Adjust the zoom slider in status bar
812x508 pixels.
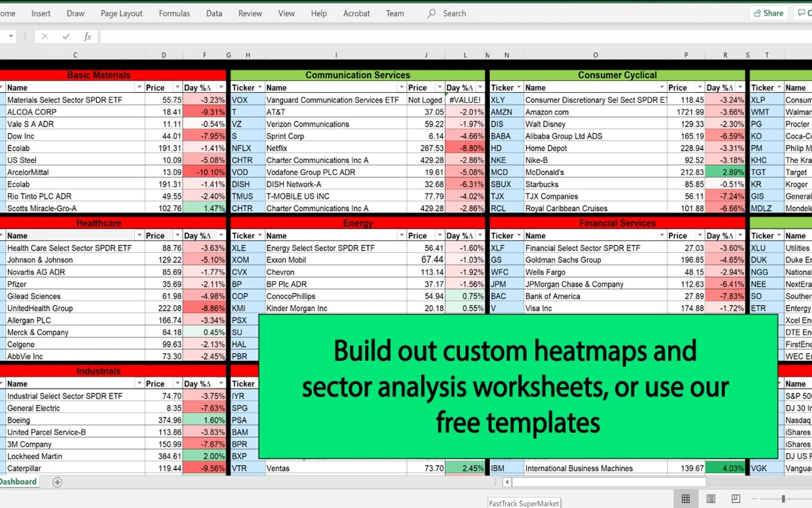783,499
